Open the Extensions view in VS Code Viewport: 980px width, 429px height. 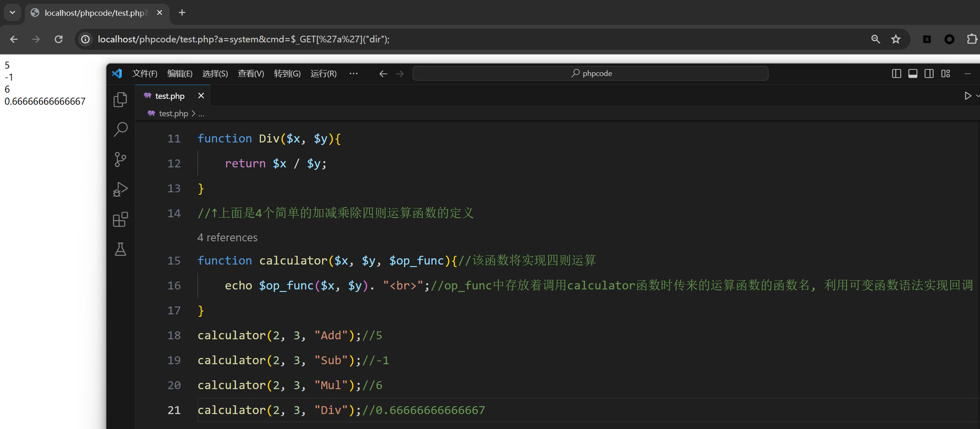click(120, 219)
